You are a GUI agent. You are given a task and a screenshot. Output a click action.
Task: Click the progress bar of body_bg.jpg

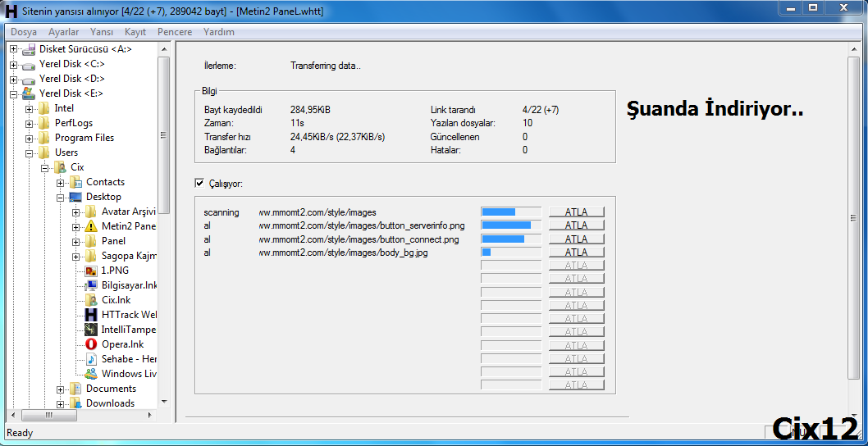511,253
